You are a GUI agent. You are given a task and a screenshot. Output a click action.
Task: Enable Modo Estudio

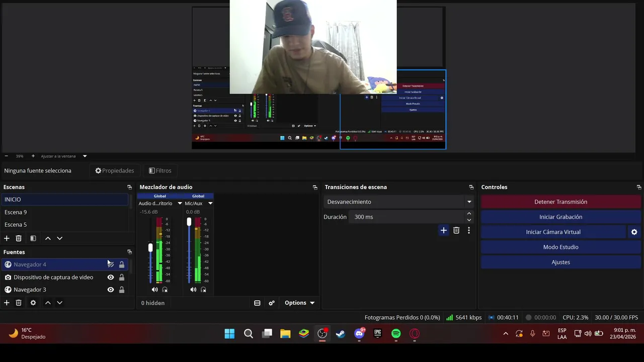click(x=560, y=247)
